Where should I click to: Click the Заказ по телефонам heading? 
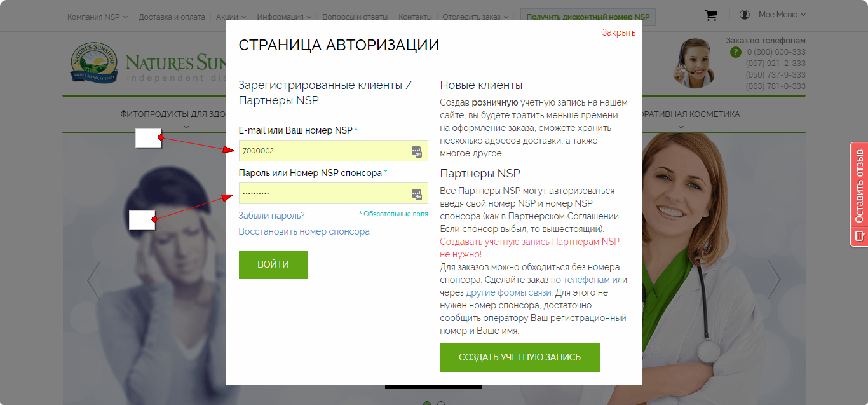[x=766, y=41]
